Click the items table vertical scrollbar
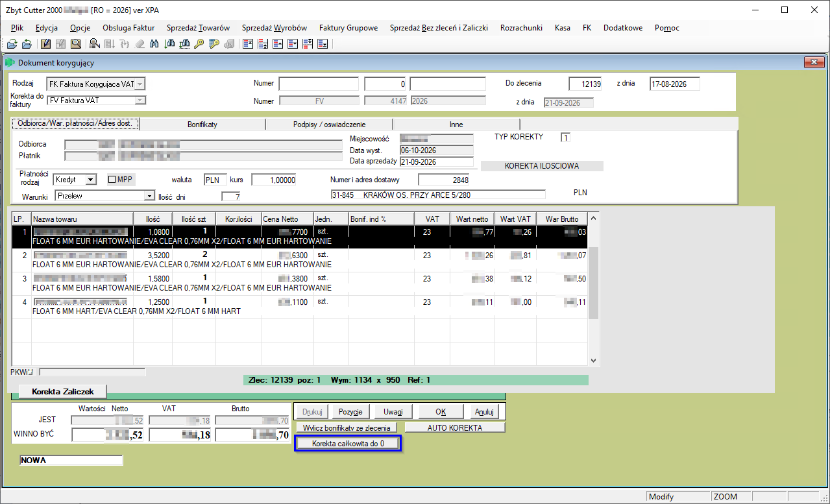830x504 pixels. pos(593,289)
